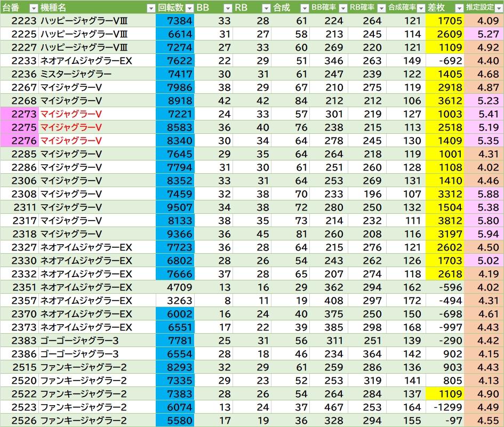Click RB probability cell 364
Image resolution: width=504 pixels, height=427 pixels.
(x=367, y=354)
